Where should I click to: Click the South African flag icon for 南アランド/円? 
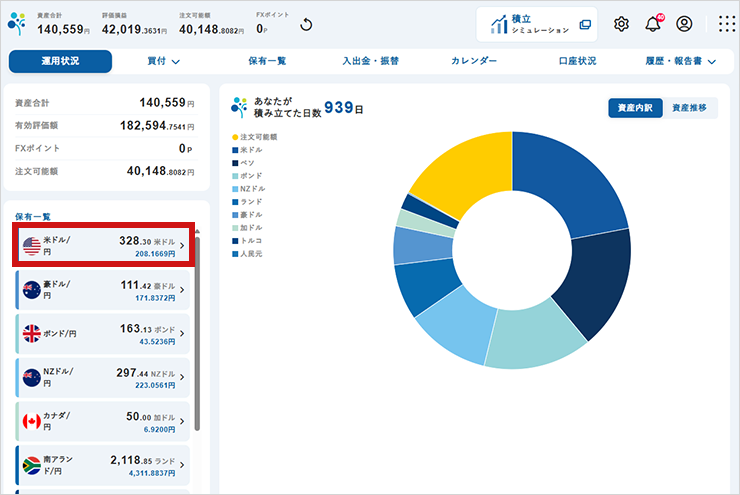[x=32, y=465]
